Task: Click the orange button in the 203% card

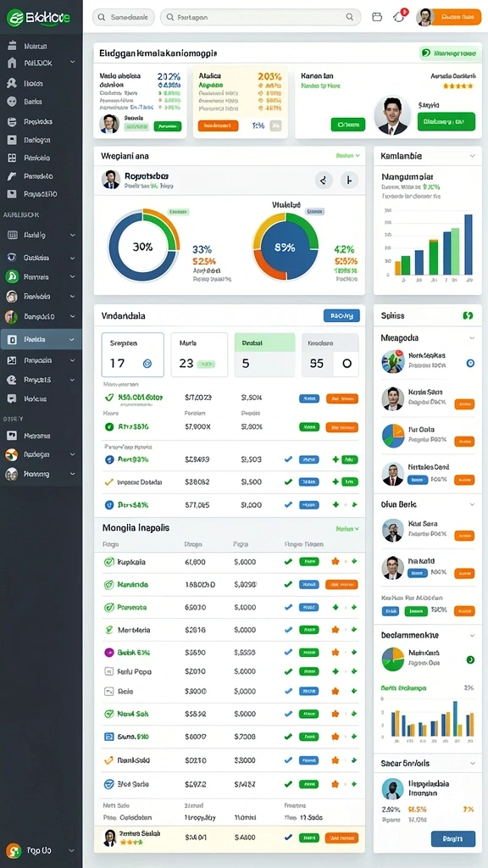Action: tap(218, 125)
